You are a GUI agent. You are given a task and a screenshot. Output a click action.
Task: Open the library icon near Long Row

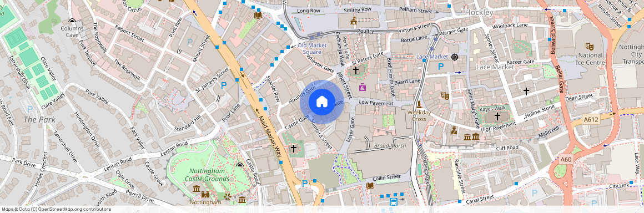(258, 15)
